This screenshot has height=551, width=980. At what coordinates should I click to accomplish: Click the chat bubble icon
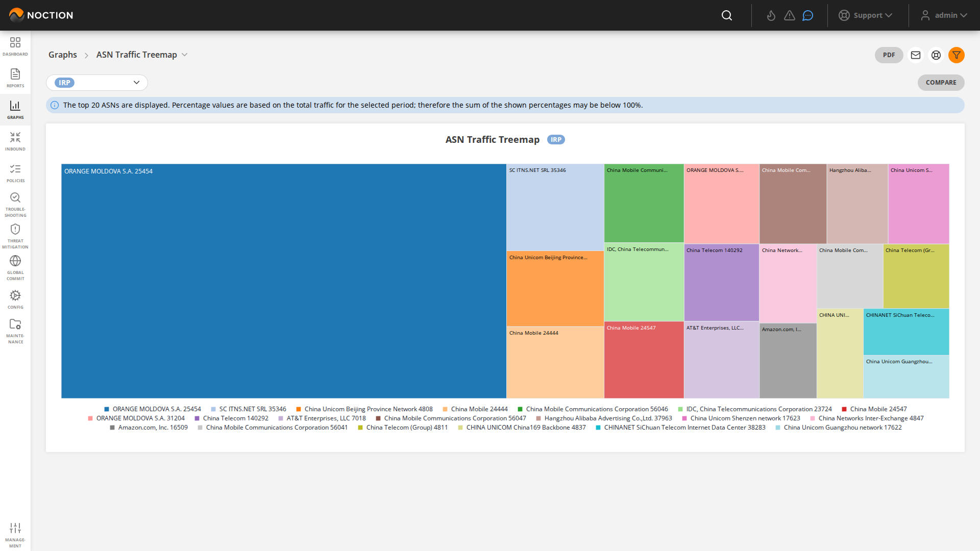pyautogui.click(x=808, y=15)
